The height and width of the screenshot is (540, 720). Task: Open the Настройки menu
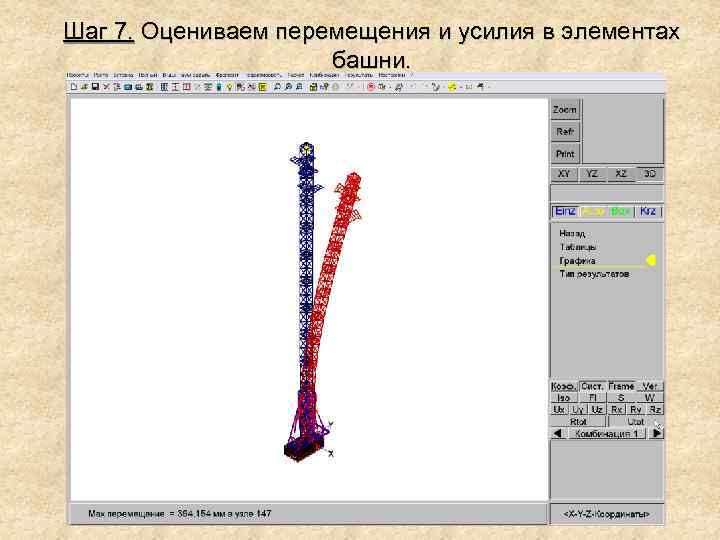pos(392,75)
